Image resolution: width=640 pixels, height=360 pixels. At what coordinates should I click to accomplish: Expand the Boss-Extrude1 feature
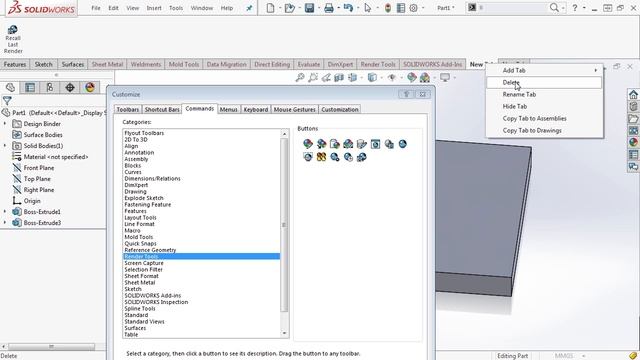pyautogui.click(x=5, y=211)
